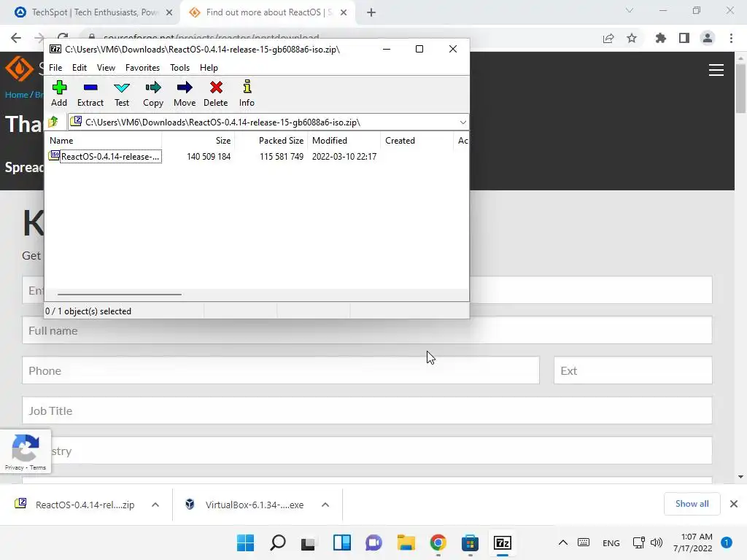Click the SourceForge logo
Image resolution: width=747 pixels, height=560 pixels.
click(19, 68)
